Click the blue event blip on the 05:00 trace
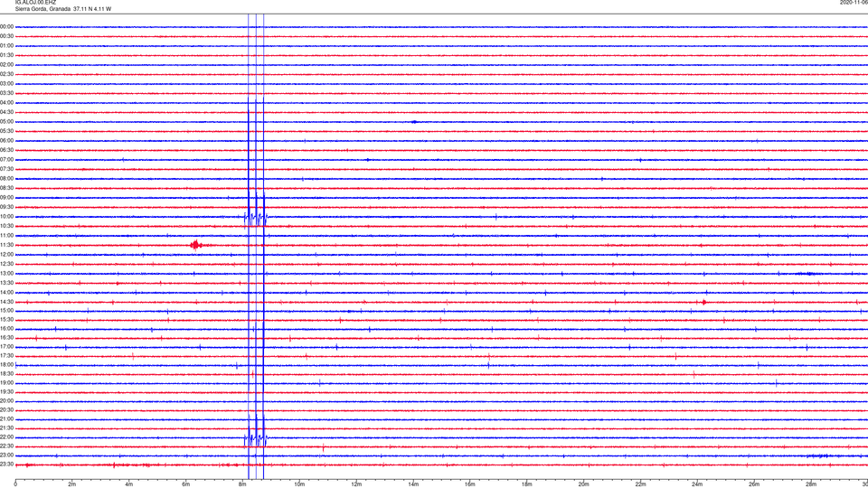Image resolution: width=868 pixels, height=488 pixels. pyautogui.click(x=414, y=122)
